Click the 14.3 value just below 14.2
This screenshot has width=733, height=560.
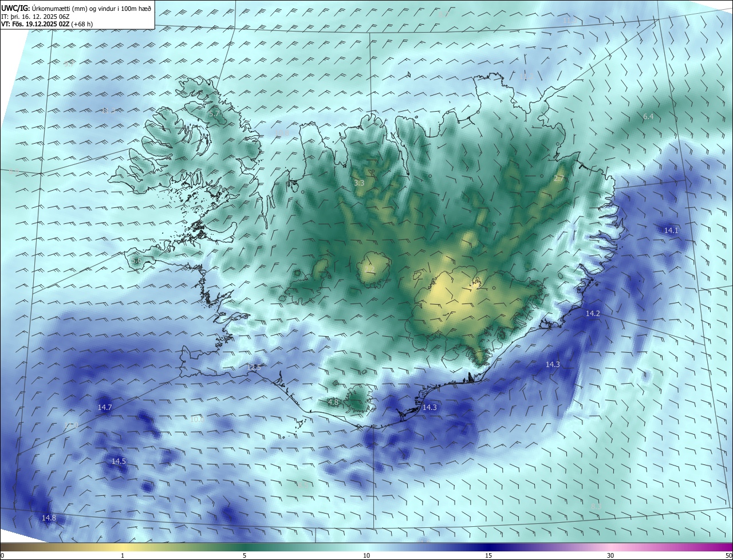tap(553, 364)
